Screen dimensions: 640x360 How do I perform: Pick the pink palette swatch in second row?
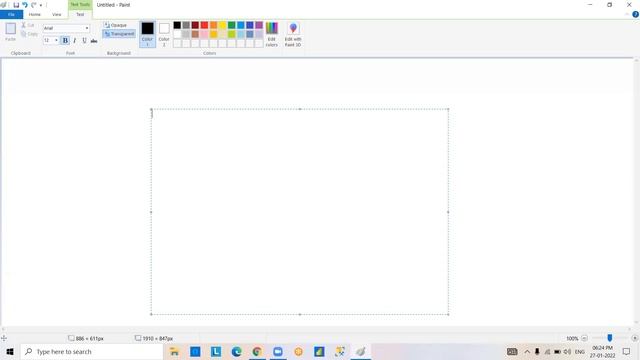[204, 34]
